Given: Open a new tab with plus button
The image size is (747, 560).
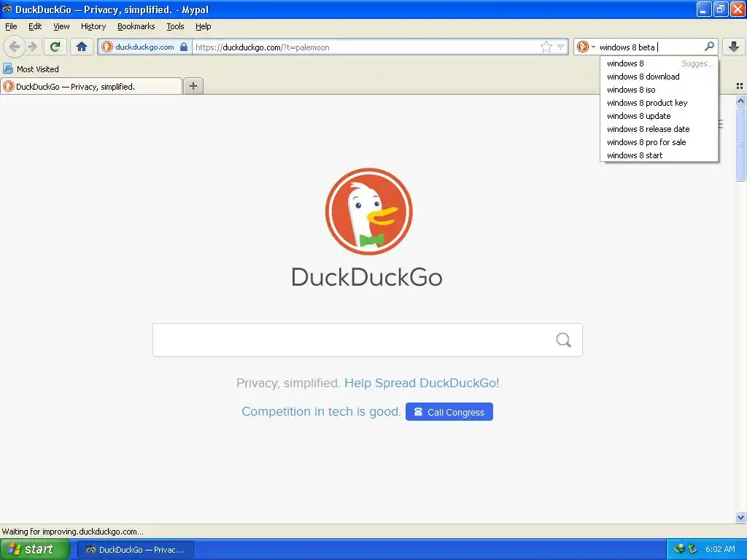Looking at the screenshot, I should 193,86.
